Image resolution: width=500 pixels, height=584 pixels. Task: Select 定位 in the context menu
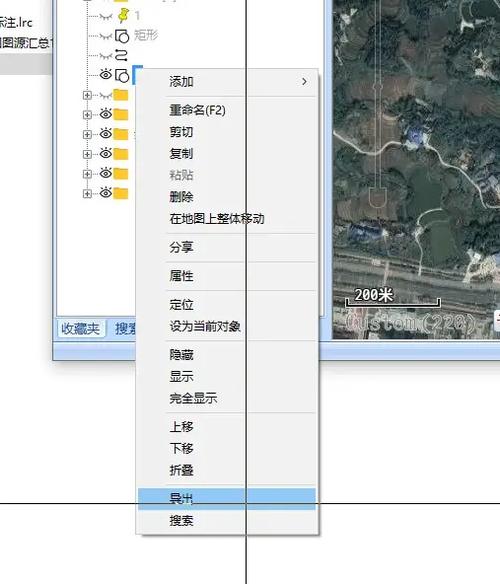227,305
